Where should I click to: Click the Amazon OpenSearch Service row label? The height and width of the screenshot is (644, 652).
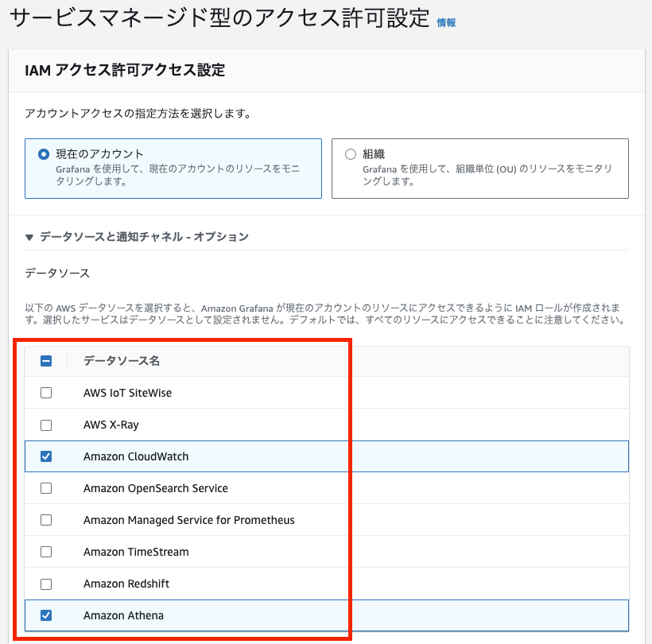pyautogui.click(x=156, y=488)
